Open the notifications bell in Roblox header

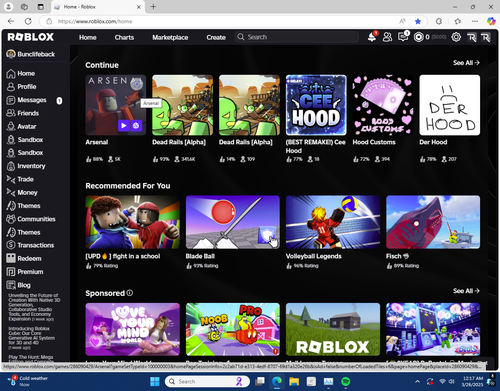pyautogui.click(x=372, y=37)
